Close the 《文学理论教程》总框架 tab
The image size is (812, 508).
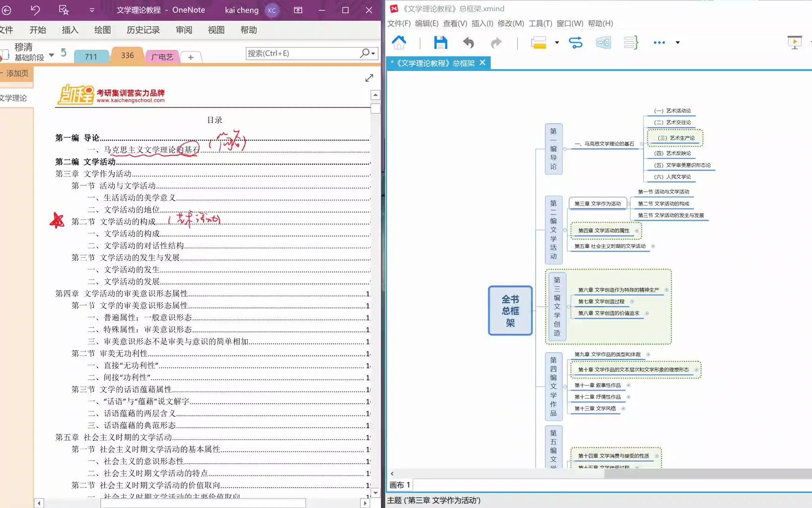click(483, 63)
